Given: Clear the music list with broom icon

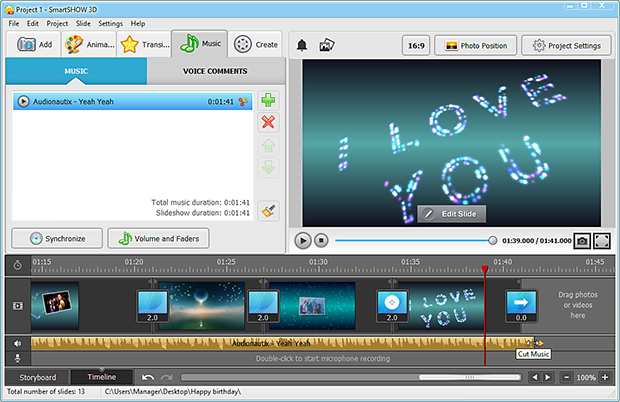Looking at the screenshot, I should (268, 211).
